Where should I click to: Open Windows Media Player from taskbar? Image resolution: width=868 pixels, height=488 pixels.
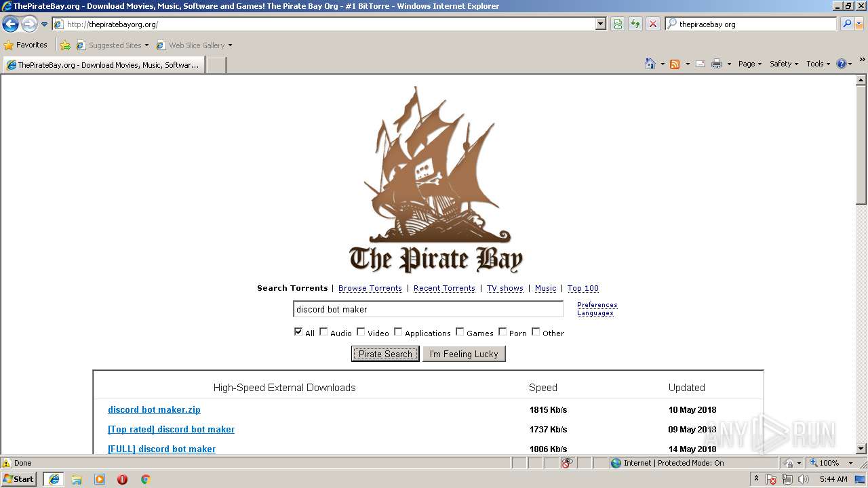point(100,479)
